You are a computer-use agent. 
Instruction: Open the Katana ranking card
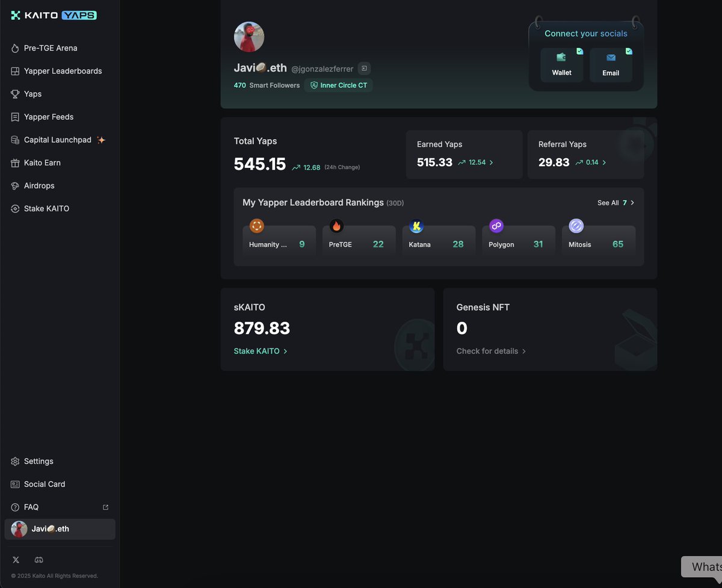(x=439, y=241)
